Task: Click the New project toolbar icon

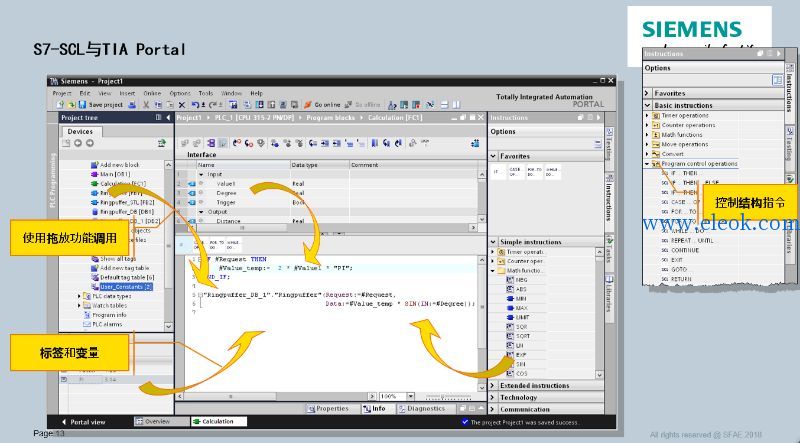Action: click(60, 105)
